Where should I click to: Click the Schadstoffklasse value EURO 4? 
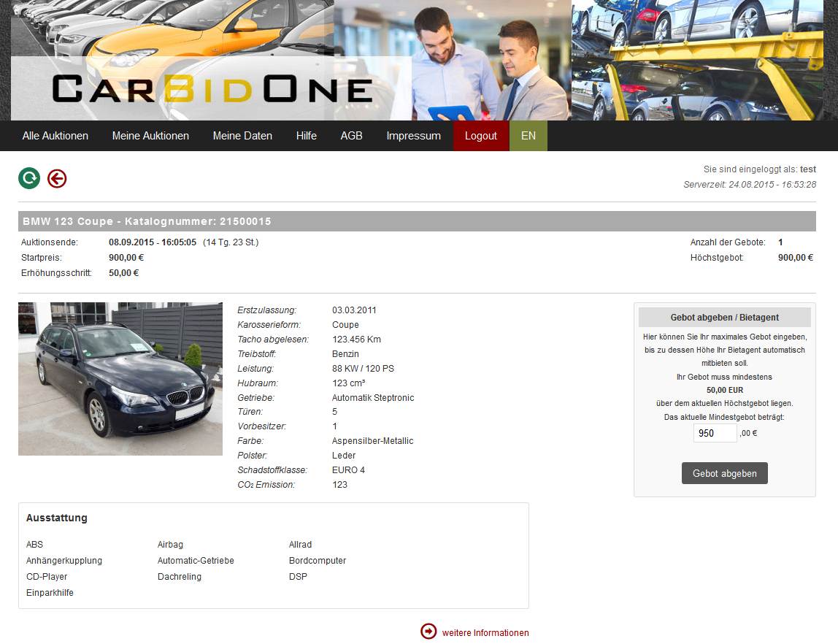348,470
